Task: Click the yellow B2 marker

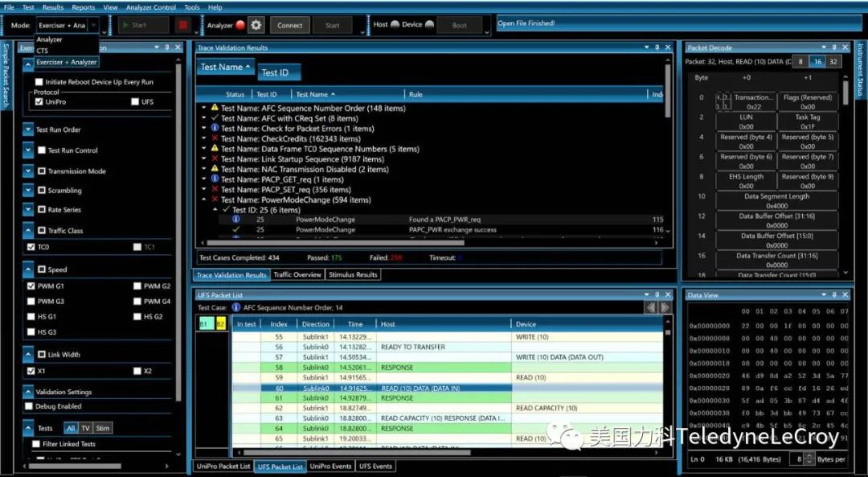Action: pos(220,323)
